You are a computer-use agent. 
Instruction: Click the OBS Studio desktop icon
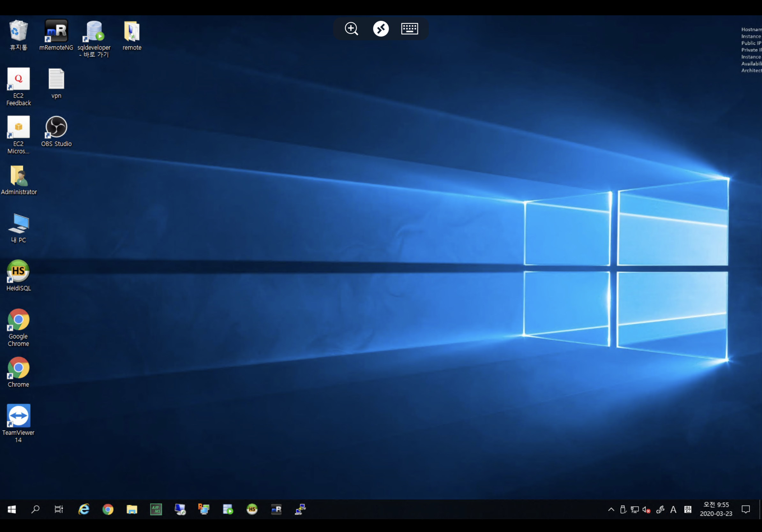[56, 127]
